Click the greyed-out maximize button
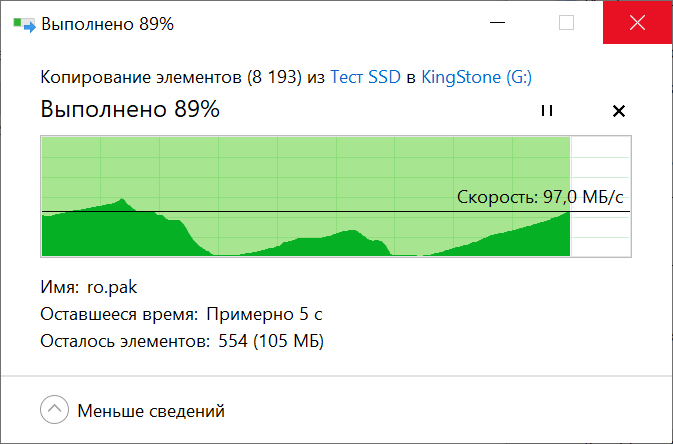This screenshot has height=444, width=673. [x=567, y=22]
